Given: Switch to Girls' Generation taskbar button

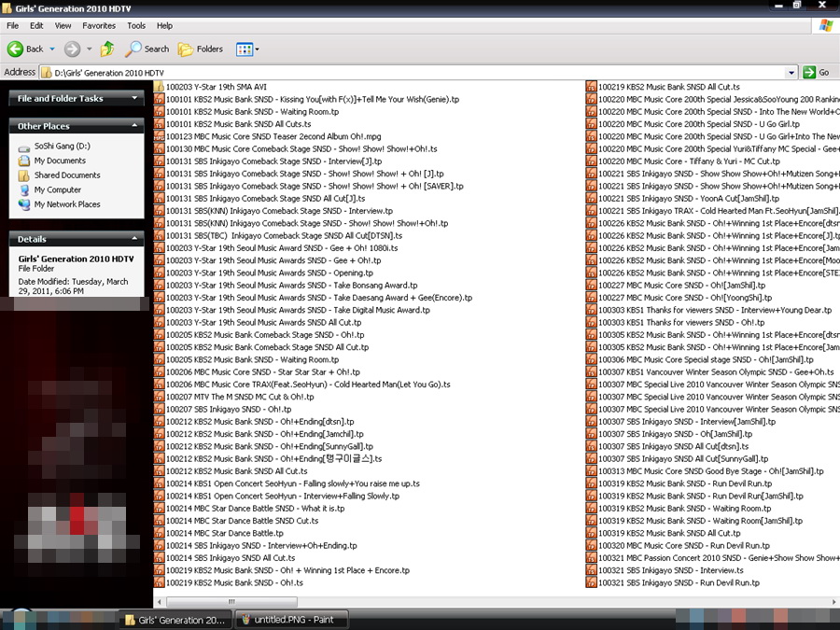Looking at the screenshot, I should 175,620.
